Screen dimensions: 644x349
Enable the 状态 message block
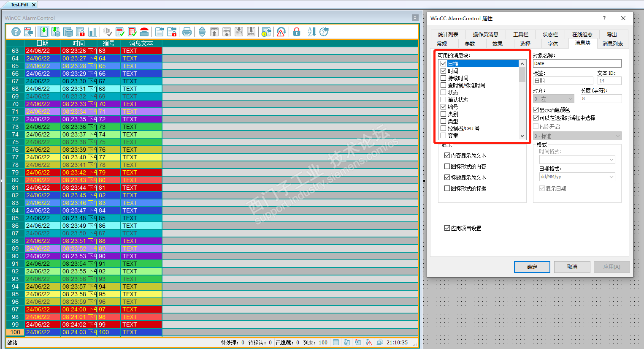443,93
